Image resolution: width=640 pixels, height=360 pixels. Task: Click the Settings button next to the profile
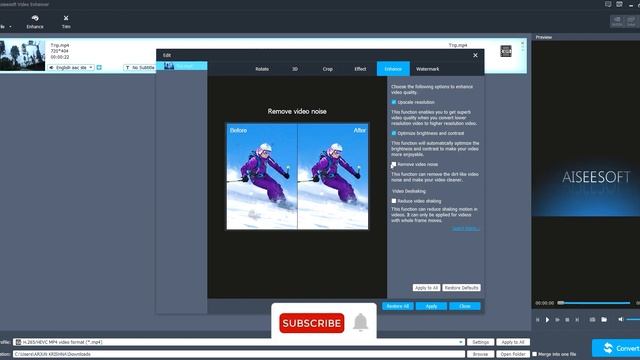[480, 342]
